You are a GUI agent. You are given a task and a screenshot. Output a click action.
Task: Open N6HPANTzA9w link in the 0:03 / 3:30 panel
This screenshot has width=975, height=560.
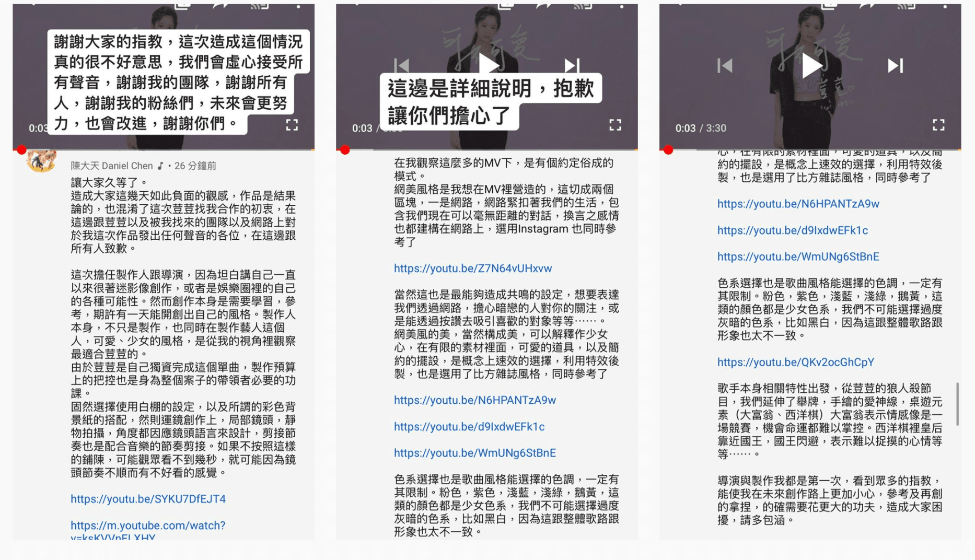(x=798, y=204)
